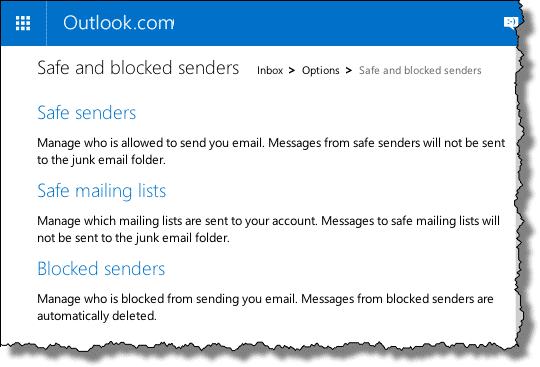The width and height of the screenshot is (540, 367).
Task: Click the 'automatically deleted.' text
Action: click(97, 316)
